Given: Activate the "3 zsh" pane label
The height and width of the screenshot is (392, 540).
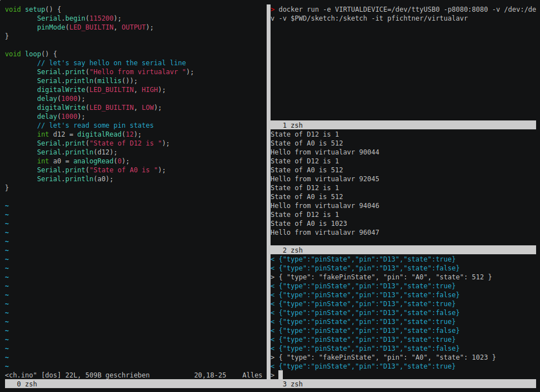Looking at the screenshot, I should coord(292,384).
